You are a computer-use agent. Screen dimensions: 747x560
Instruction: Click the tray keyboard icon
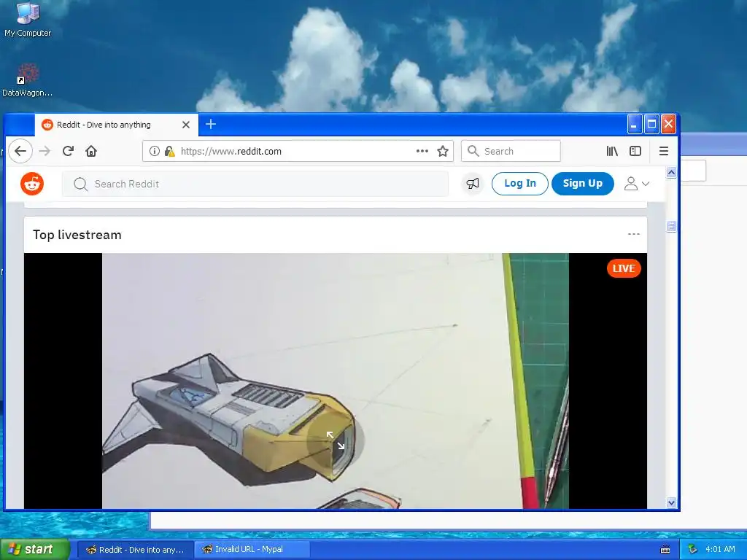665,550
